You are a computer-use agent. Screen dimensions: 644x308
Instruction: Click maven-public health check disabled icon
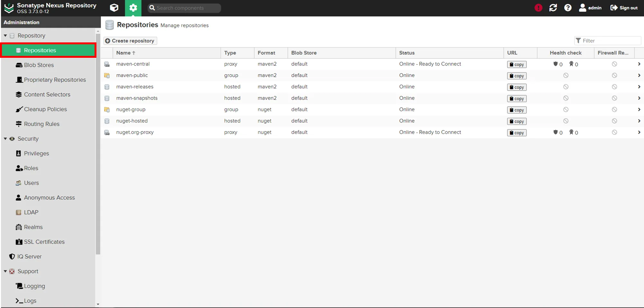coord(566,75)
